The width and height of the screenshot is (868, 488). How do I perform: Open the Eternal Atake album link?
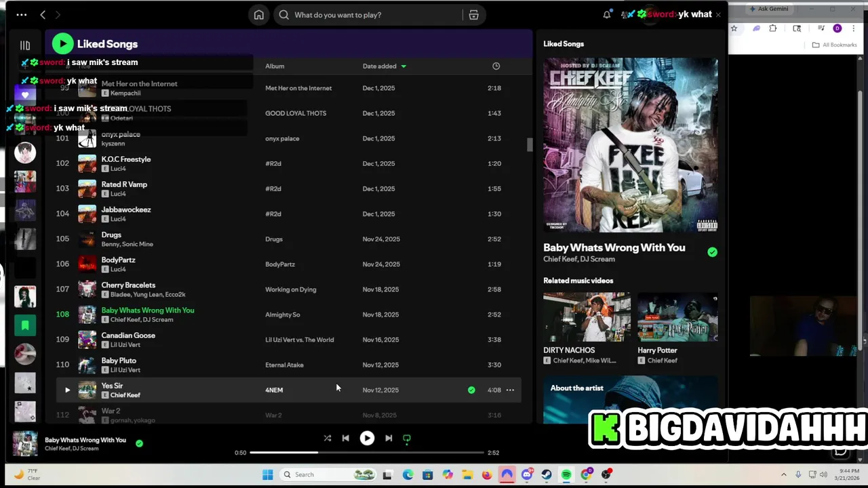[284, 365]
